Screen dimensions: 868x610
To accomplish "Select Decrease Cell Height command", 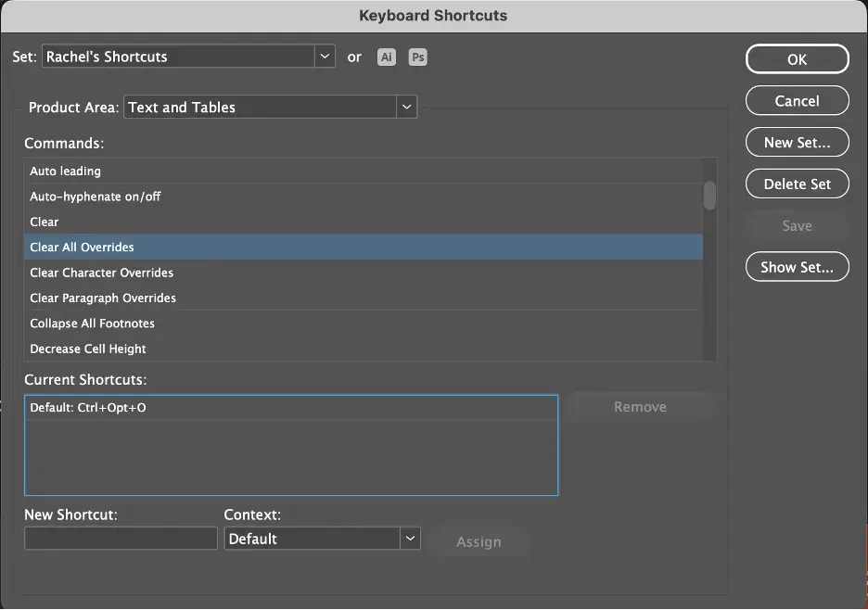I will coord(88,349).
